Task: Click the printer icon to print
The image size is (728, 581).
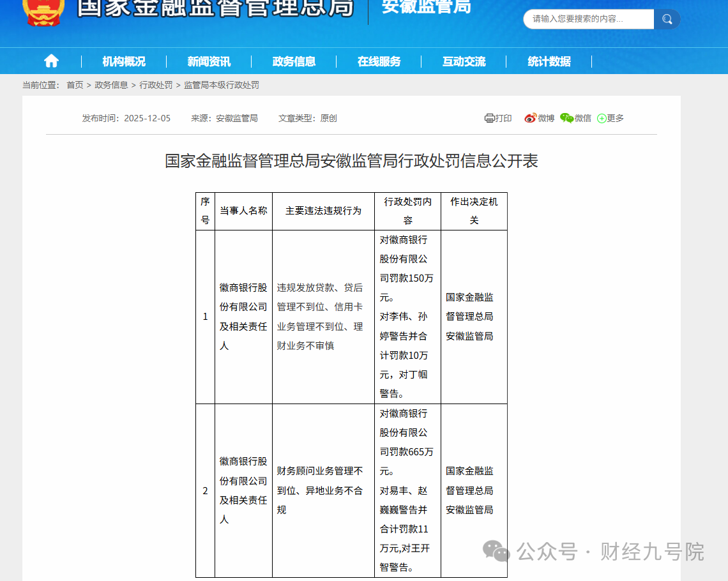Action: pyautogui.click(x=490, y=118)
